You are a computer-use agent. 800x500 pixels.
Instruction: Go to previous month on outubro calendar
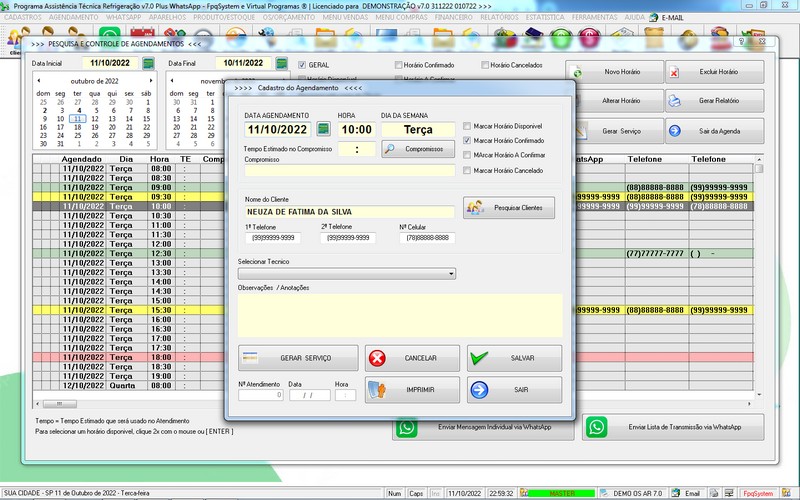[x=39, y=81]
